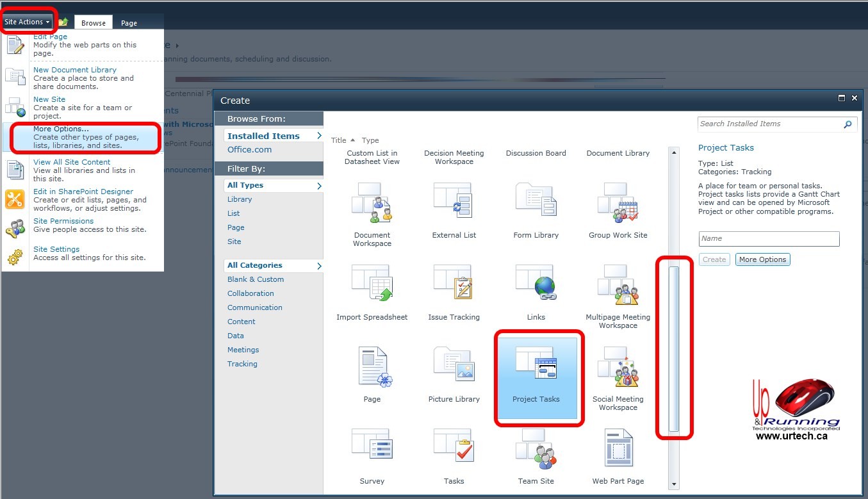Click the vertical scrollbar thumb

click(673, 348)
